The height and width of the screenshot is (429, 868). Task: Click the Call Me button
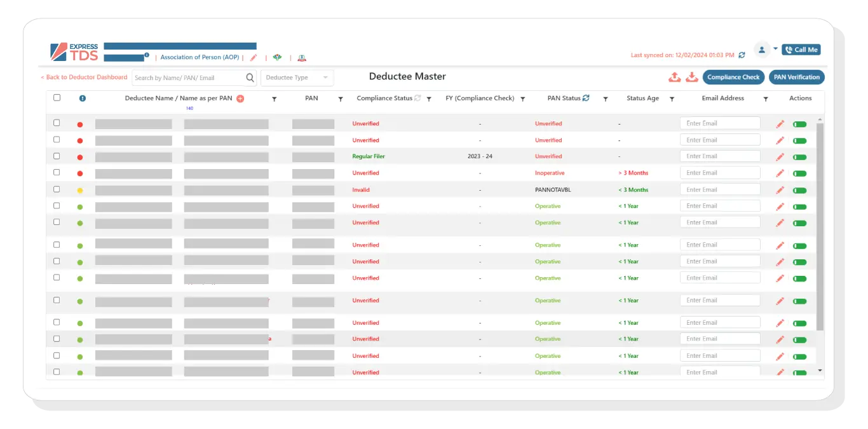pos(801,49)
